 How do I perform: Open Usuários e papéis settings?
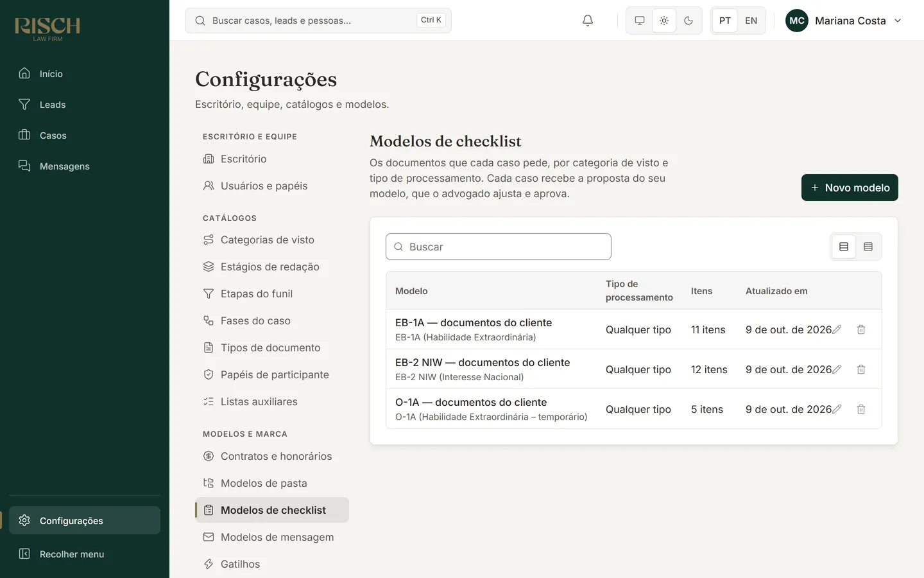pyautogui.click(x=272, y=186)
